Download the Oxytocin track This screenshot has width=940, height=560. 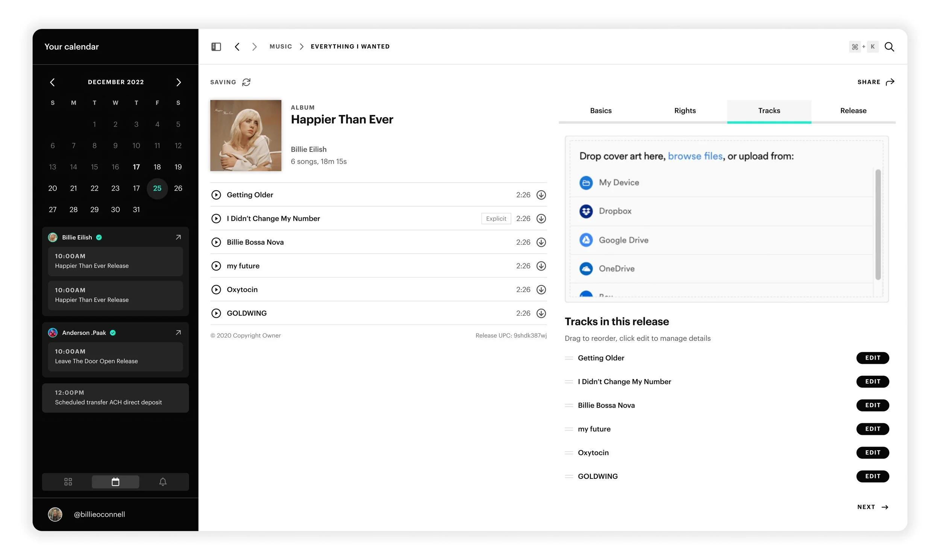(x=541, y=289)
